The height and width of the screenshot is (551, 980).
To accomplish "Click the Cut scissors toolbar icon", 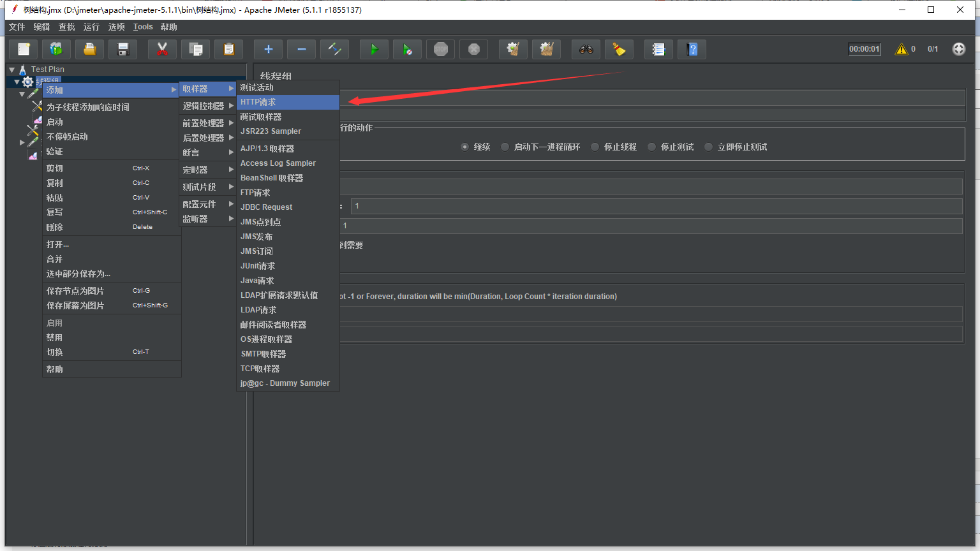I will coord(162,49).
